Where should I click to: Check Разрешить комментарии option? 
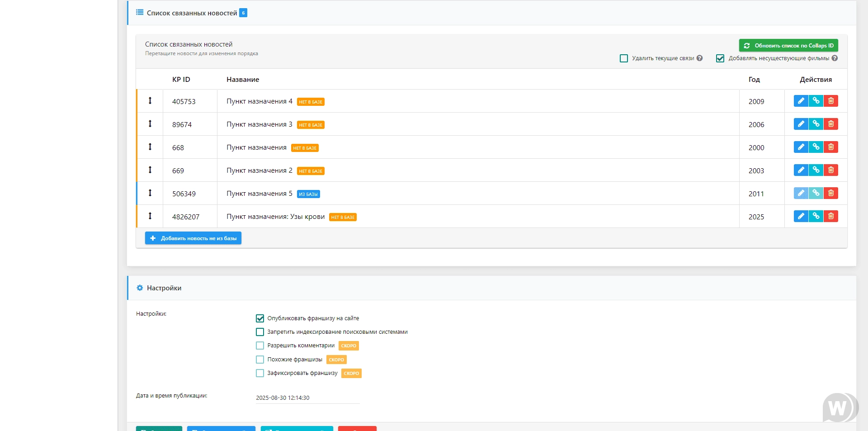260,346
